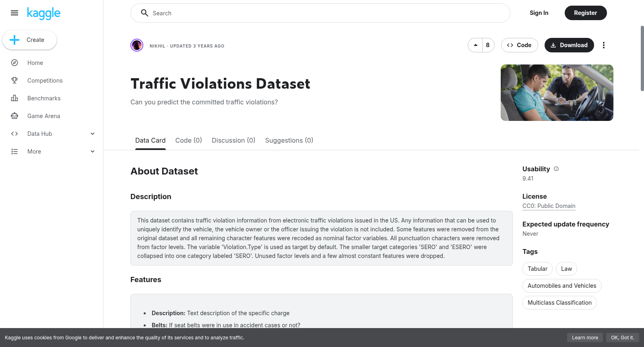Screen dimensions: 644x347
Task: Open the Discussion (0) tab
Action: (233, 140)
